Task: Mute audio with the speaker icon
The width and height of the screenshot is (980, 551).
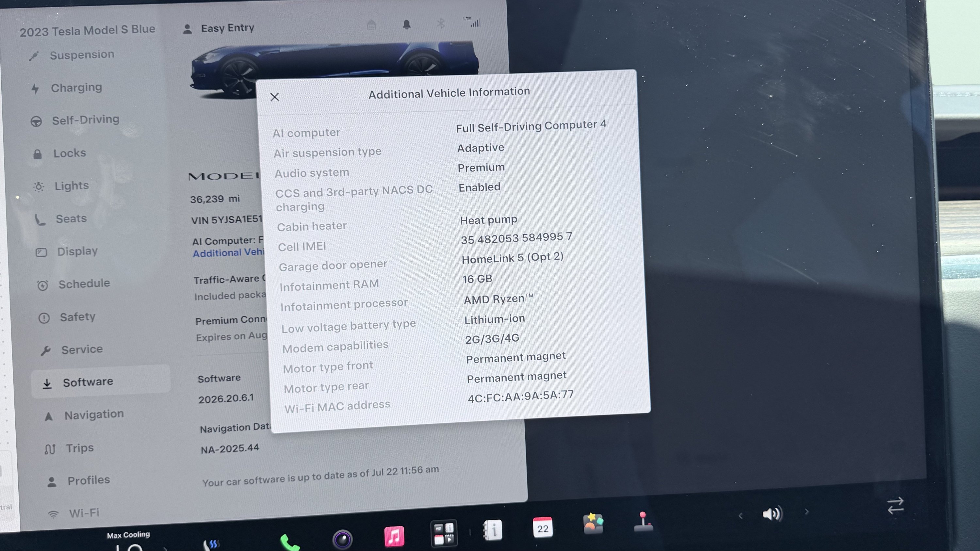Action: coord(772,514)
